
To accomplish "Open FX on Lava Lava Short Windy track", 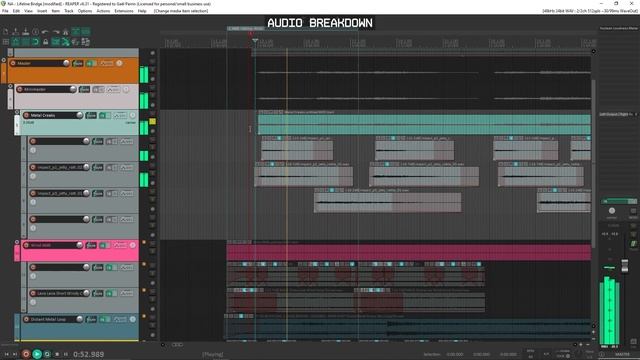I will 98,293.
